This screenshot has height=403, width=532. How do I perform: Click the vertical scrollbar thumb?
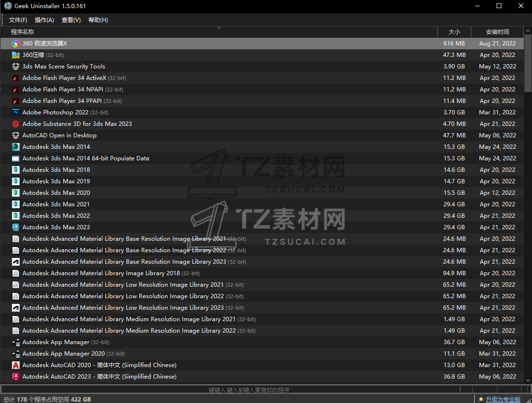click(528, 63)
